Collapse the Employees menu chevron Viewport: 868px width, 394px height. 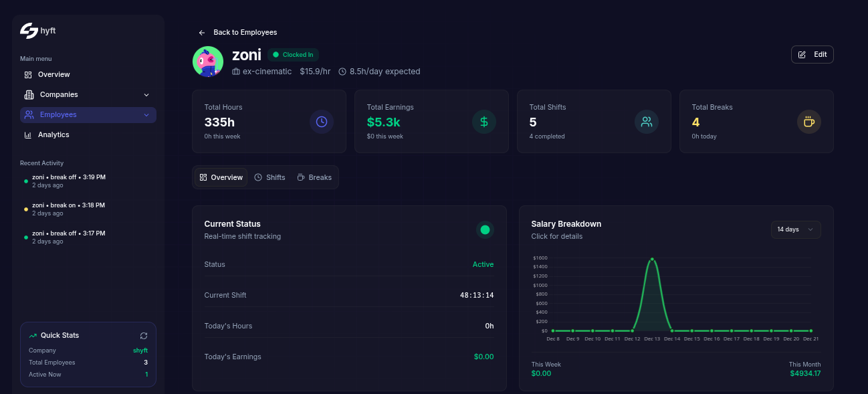[x=146, y=115]
